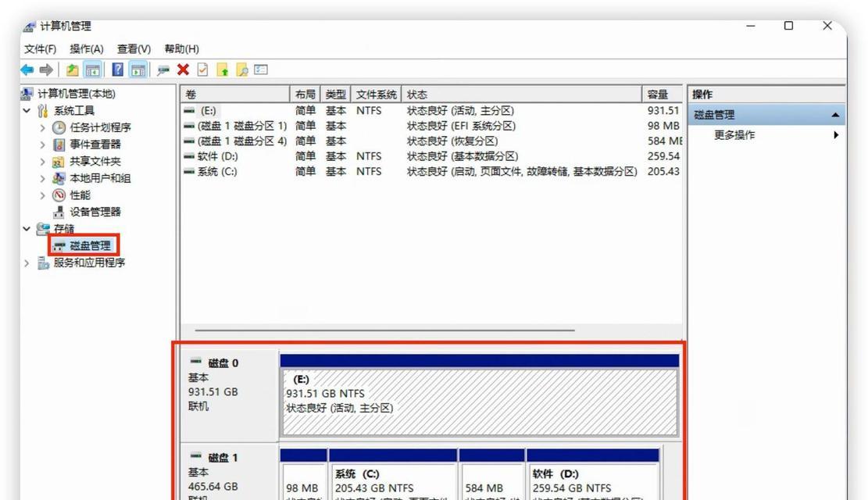Sort by the 状态 column header
Image resolution: width=868 pixels, height=500 pixels.
tap(522, 94)
